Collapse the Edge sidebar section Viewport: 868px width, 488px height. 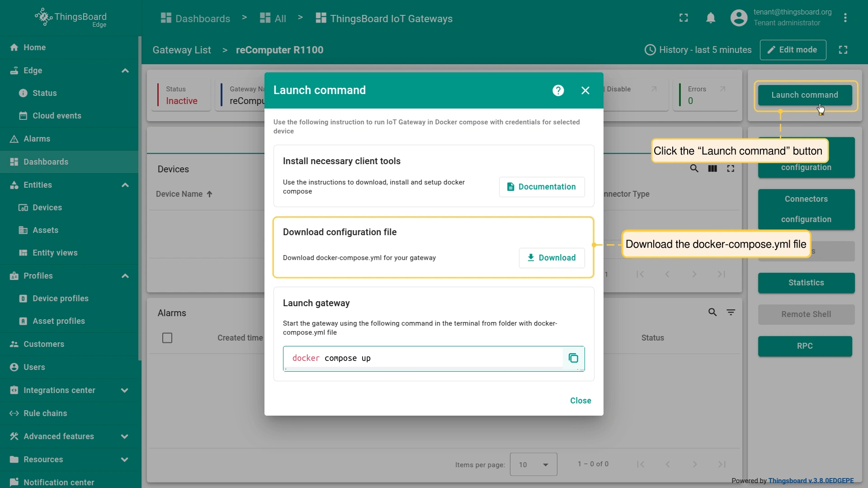125,71
